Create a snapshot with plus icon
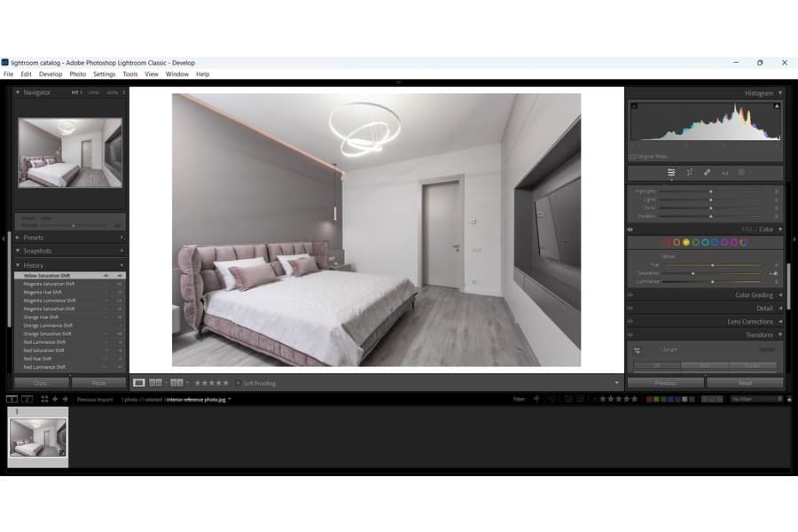The image size is (798, 532). (x=122, y=250)
